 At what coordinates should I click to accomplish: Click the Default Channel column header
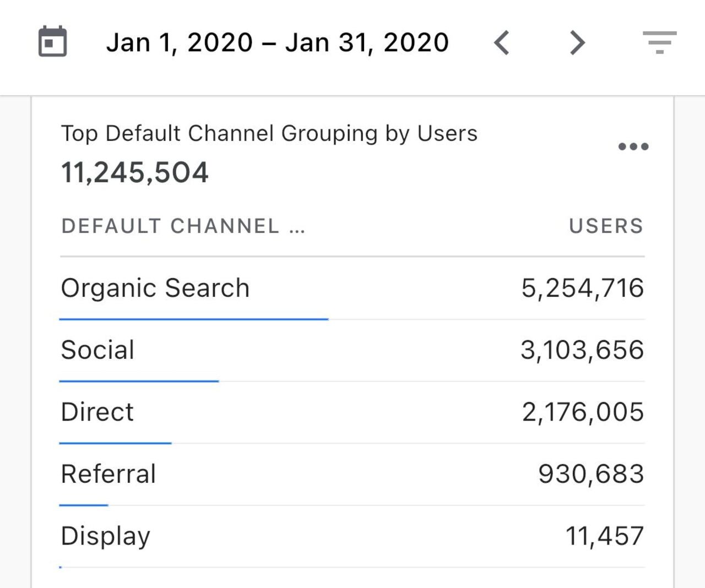182,226
